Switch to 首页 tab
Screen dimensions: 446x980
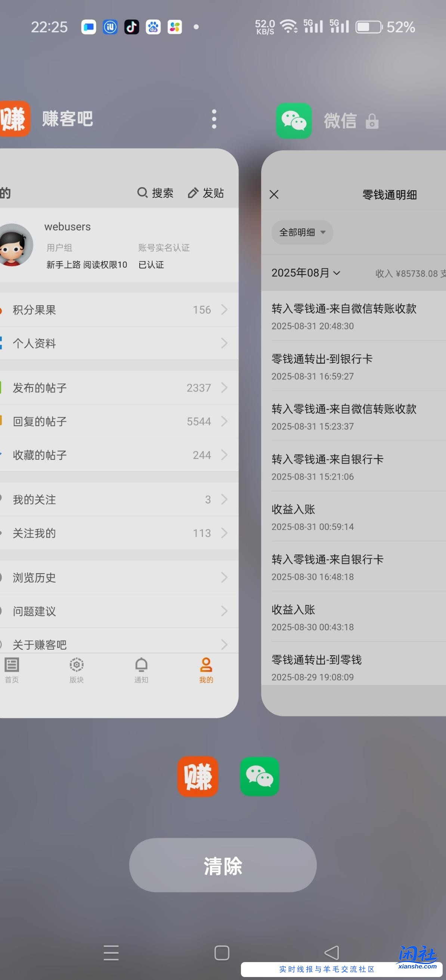tap(12, 670)
